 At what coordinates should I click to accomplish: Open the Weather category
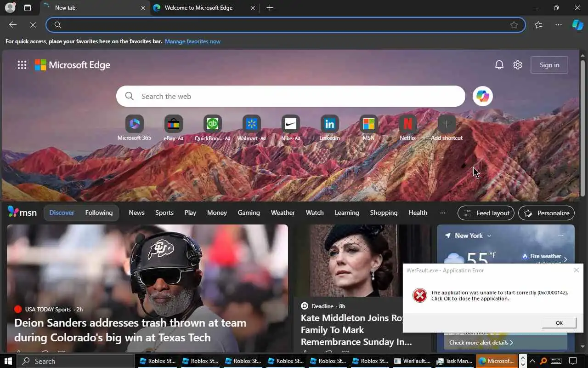tap(283, 213)
